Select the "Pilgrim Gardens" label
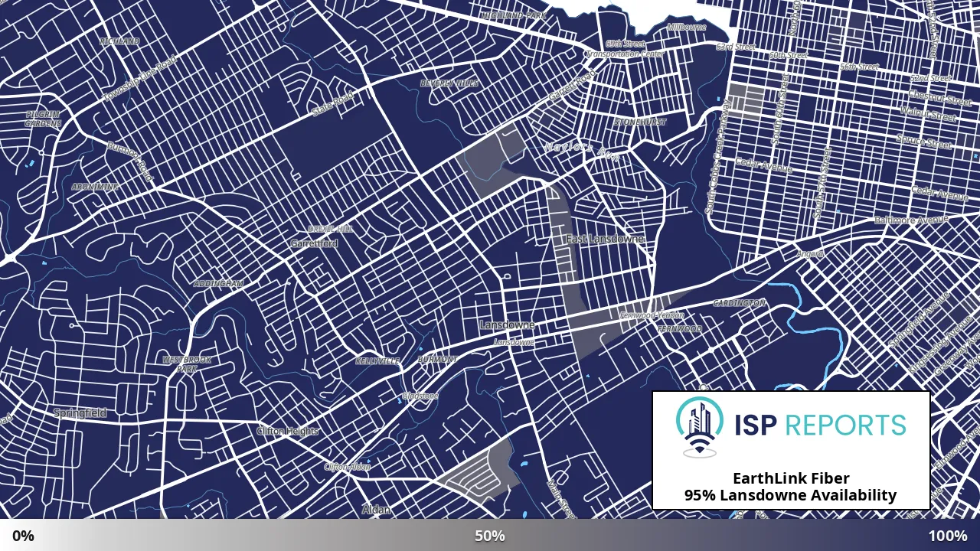Image resolution: width=980 pixels, height=551 pixels. pyautogui.click(x=42, y=119)
